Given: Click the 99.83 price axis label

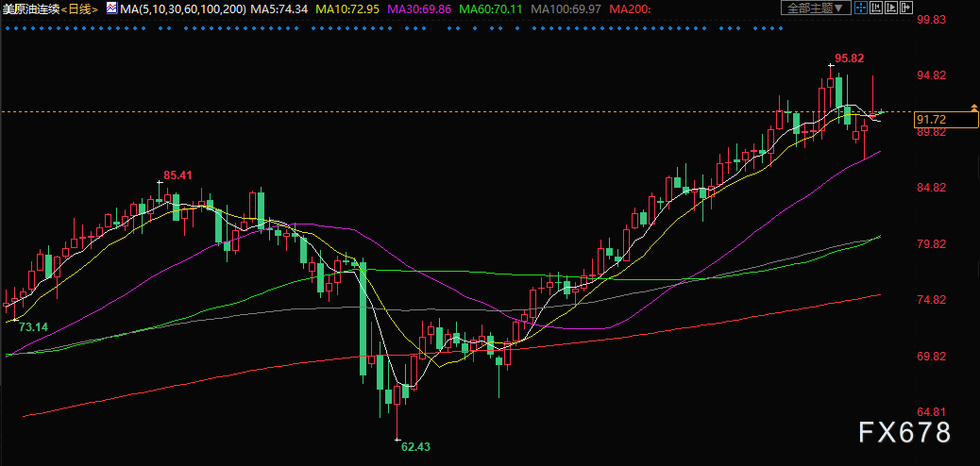Looking at the screenshot, I should pyautogui.click(x=931, y=20).
